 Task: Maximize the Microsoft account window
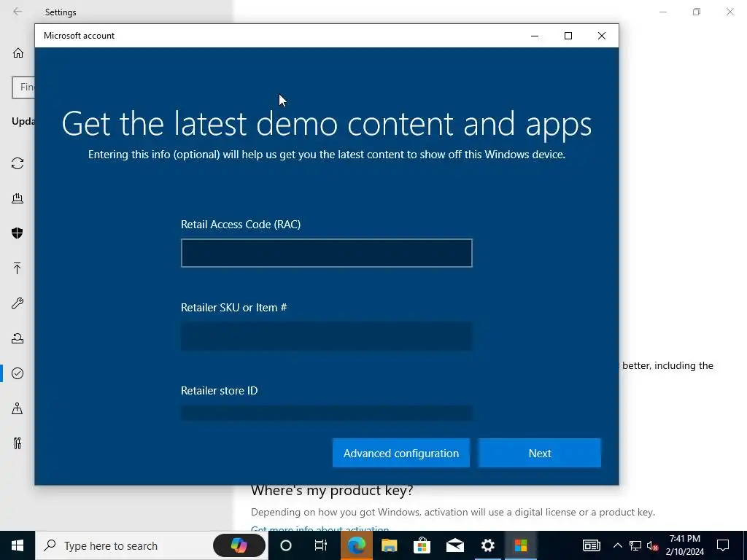(568, 36)
